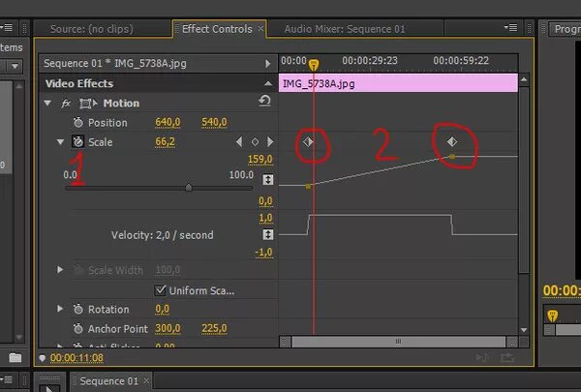Viewport: 581px width, 392px height.
Task: Toggle the Scale animation stopwatch
Action: pyautogui.click(x=77, y=141)
